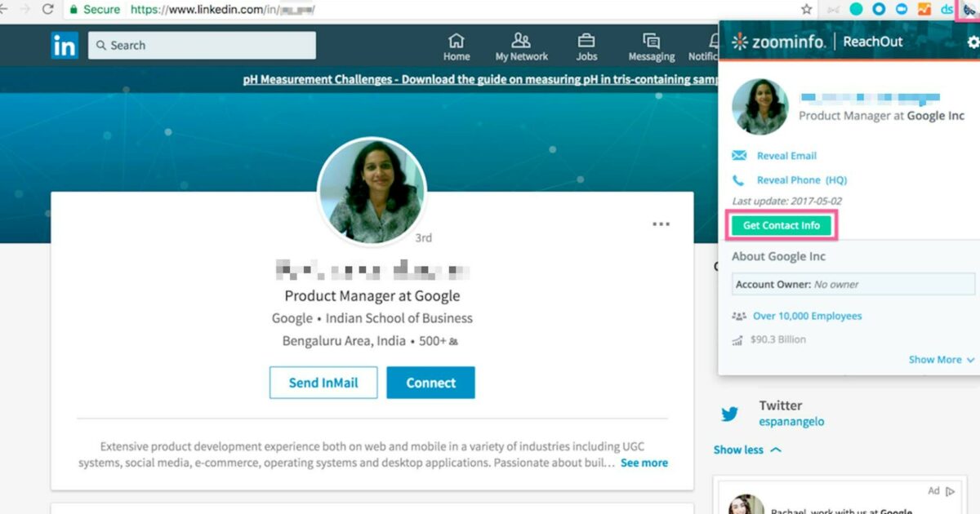Open LinkedIn Messaging icon

coord(651,41)
